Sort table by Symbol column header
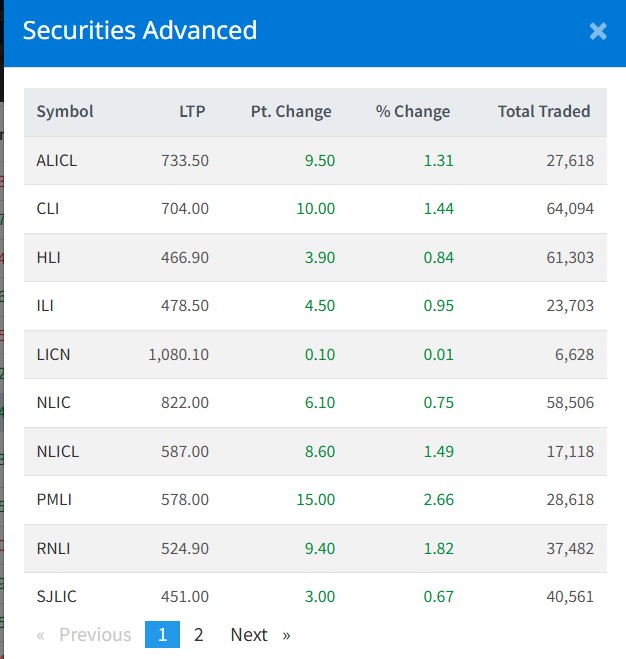The width and height of the screenshot is (626, 659). click(65, 111)
